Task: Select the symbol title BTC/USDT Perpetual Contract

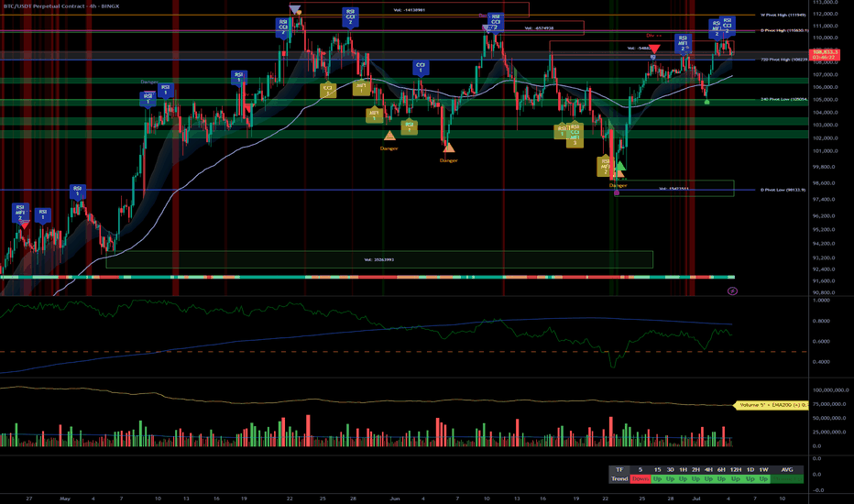Action: [x=44, y=6]
